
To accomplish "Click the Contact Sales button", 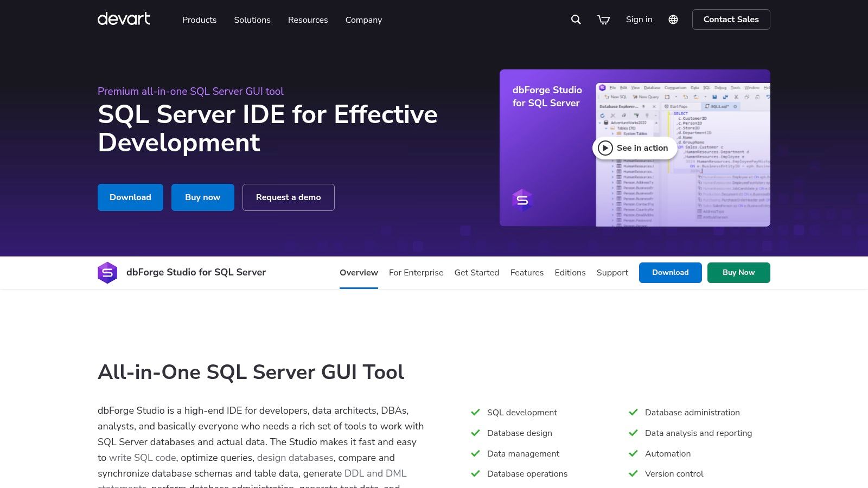I will click(x=731, y=20).
